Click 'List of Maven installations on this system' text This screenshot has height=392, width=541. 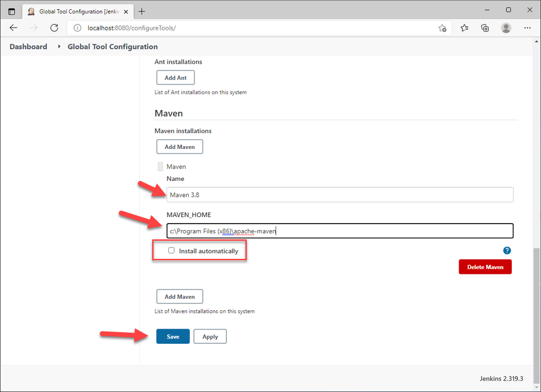click(205, 311)
